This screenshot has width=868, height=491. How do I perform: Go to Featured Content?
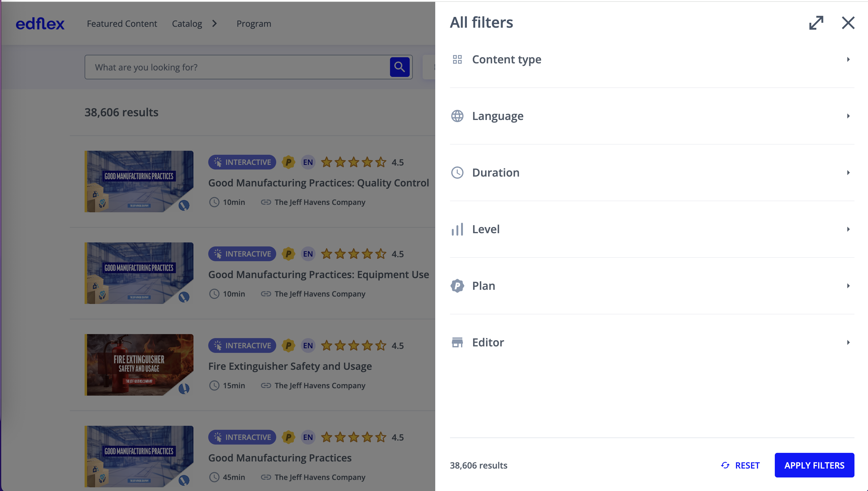point(122,24)
